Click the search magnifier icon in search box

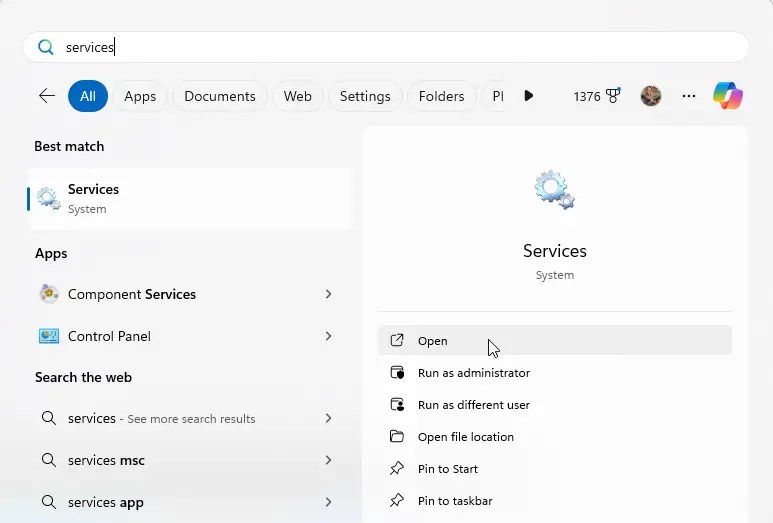pyautogui.click(x=46, y=47)
